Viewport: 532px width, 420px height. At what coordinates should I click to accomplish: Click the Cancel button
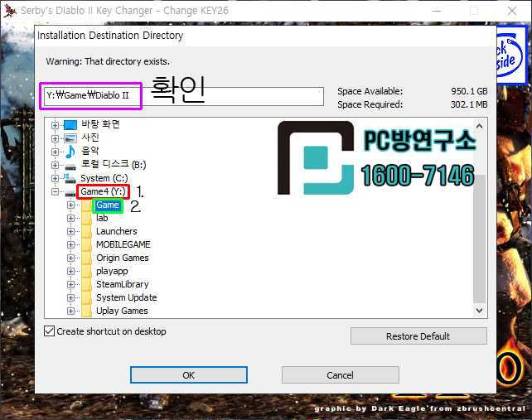click(x=341, y=375)
